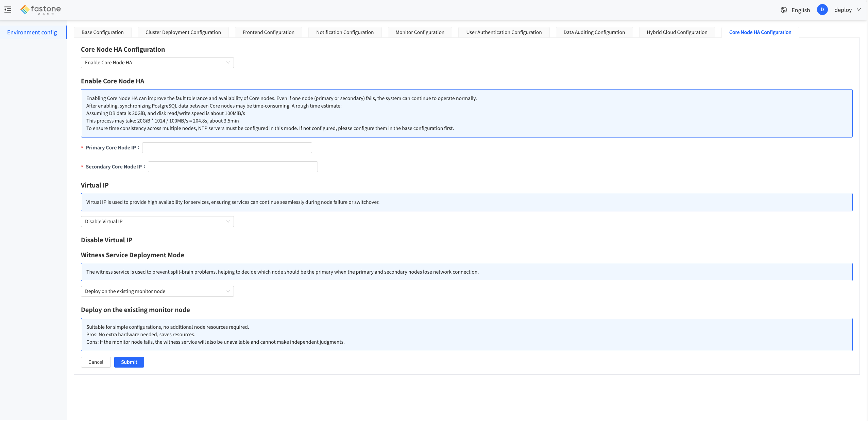Open User Authentication Configuration tab

pos(504,32)
